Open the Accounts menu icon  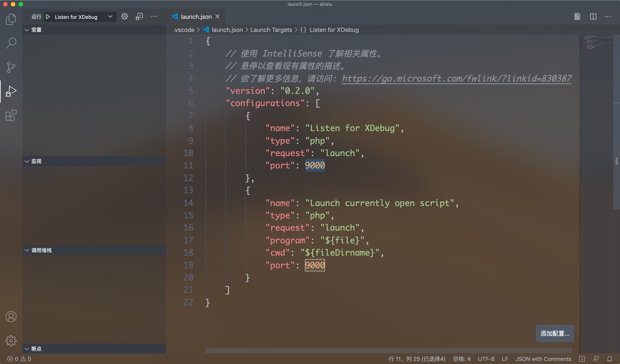(11, 317)
